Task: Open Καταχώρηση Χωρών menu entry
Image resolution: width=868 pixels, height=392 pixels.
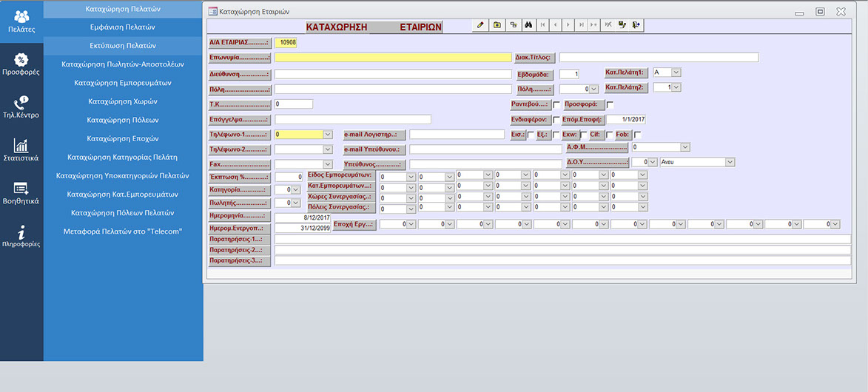Action: tap(123, 101)
